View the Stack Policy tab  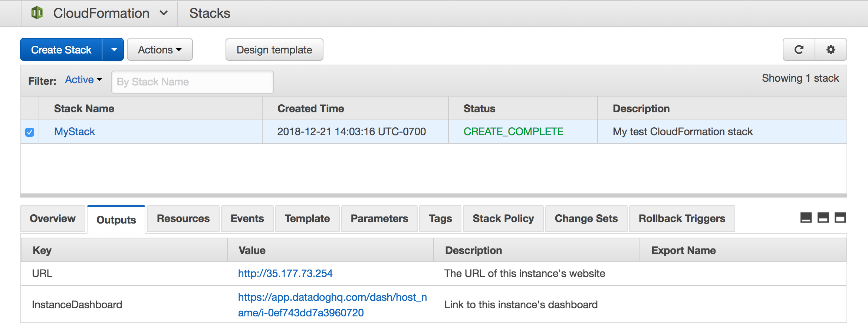[x=503, y=218]
